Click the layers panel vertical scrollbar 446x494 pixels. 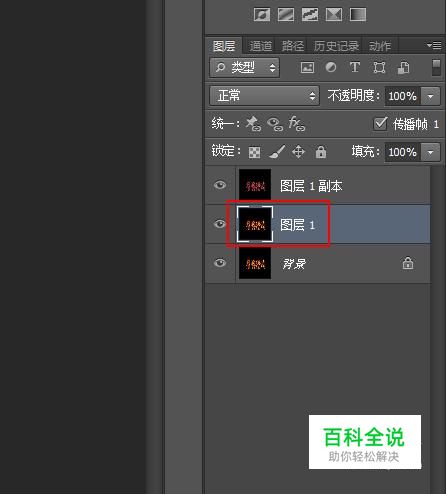[437, 330]
